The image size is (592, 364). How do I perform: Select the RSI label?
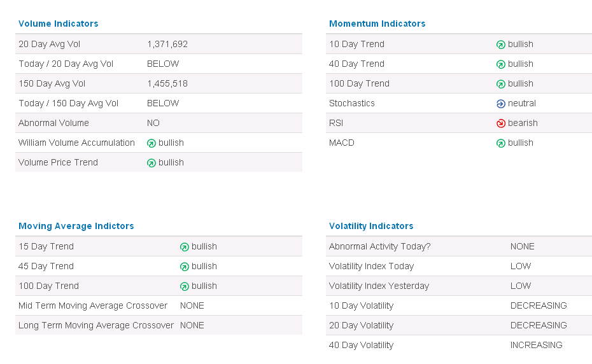point(336,123)
